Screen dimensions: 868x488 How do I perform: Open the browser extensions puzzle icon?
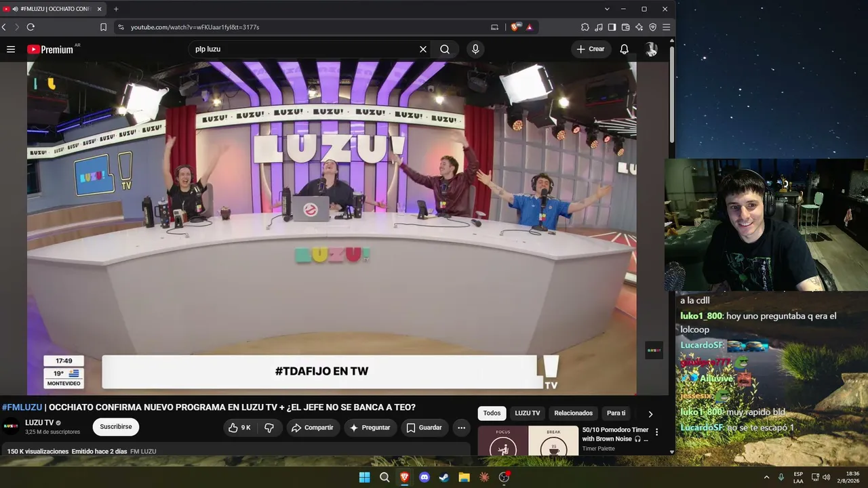pos(585,27)
